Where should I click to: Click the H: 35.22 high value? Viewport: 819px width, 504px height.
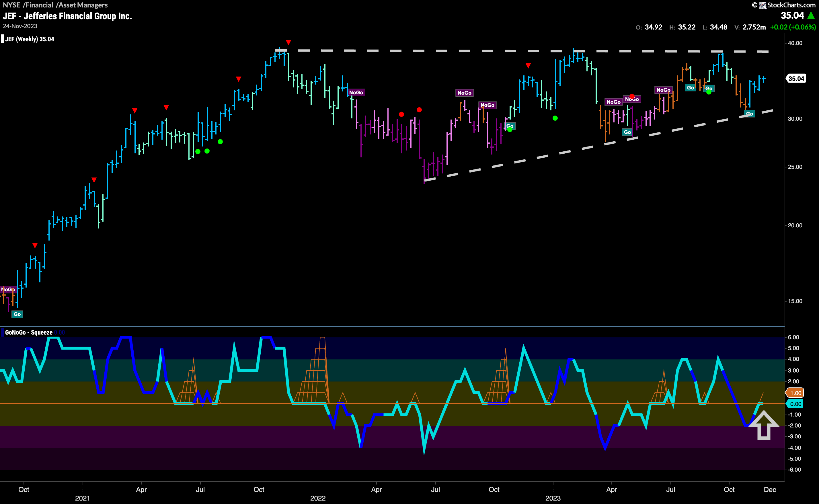(x=682, y=27)
